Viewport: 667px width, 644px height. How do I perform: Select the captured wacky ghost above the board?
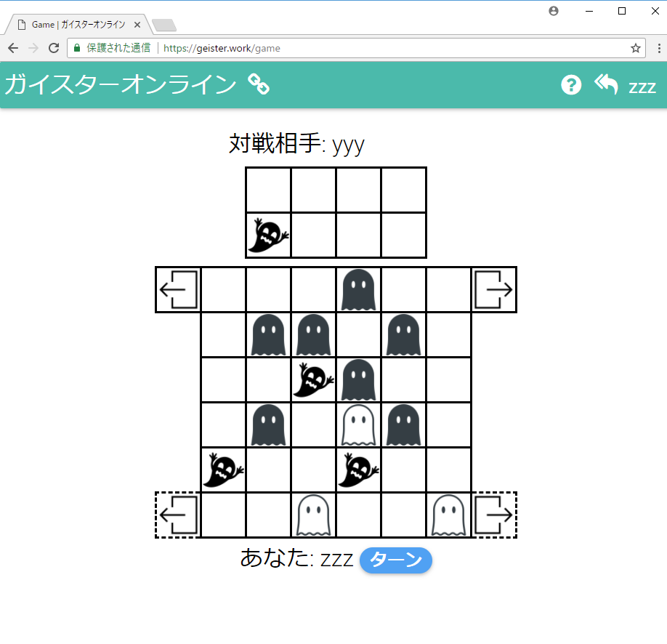268,236
